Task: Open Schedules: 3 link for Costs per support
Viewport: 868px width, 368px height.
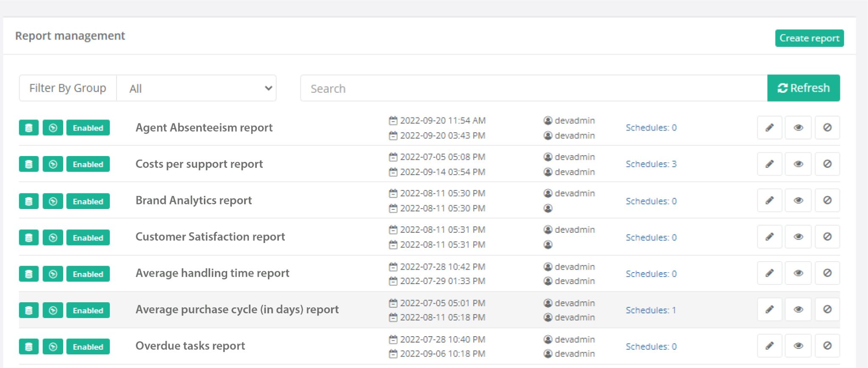Action: point(651,164)
